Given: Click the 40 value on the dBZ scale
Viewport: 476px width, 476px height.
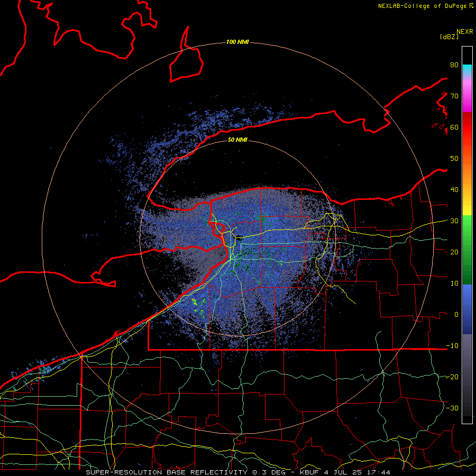Looking at the screenshot, I should (x=454, y=190).
